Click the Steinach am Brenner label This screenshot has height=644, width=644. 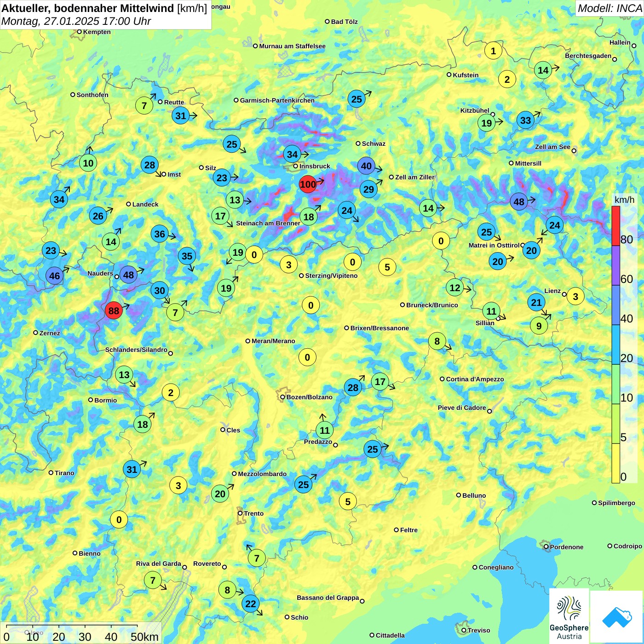pyautogui.click(x=268, y=223)
